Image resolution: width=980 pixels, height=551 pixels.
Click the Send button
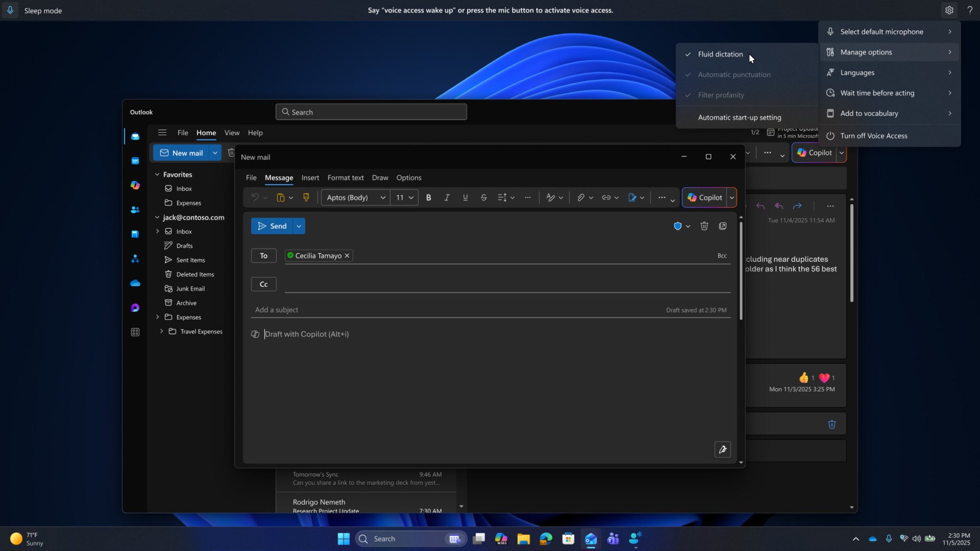pyautogui.click(x=272, y=226)
